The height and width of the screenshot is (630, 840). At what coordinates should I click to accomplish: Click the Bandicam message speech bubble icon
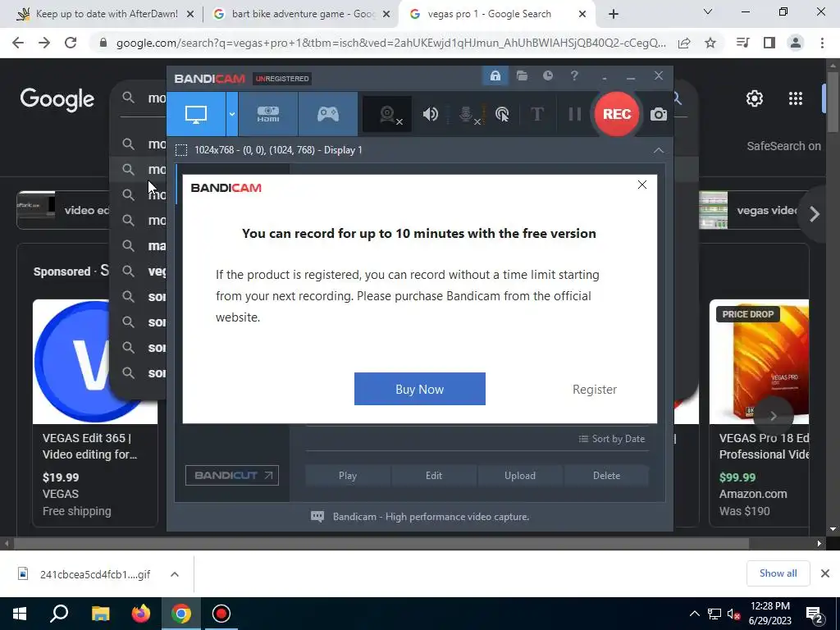(317, 517)
